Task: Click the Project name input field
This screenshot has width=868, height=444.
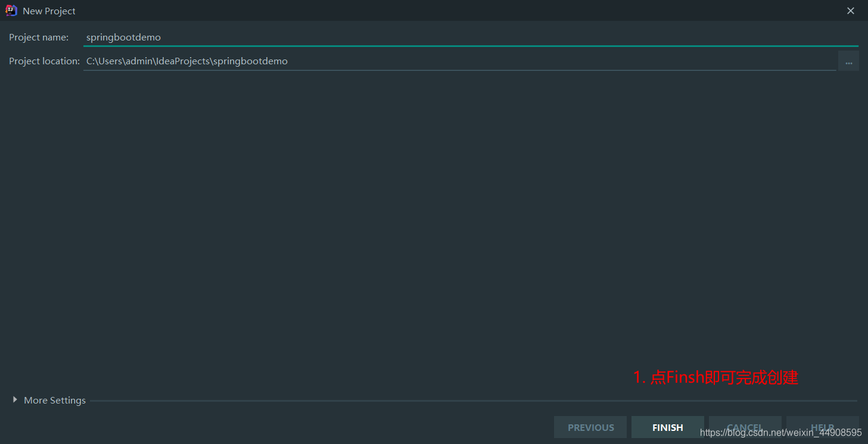Action: (471, 37)
